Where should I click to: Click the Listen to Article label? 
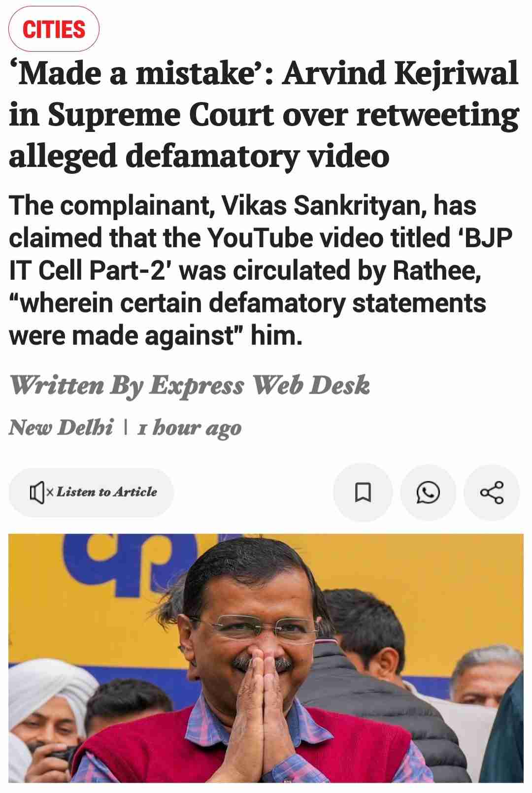(x=107, y=492)
